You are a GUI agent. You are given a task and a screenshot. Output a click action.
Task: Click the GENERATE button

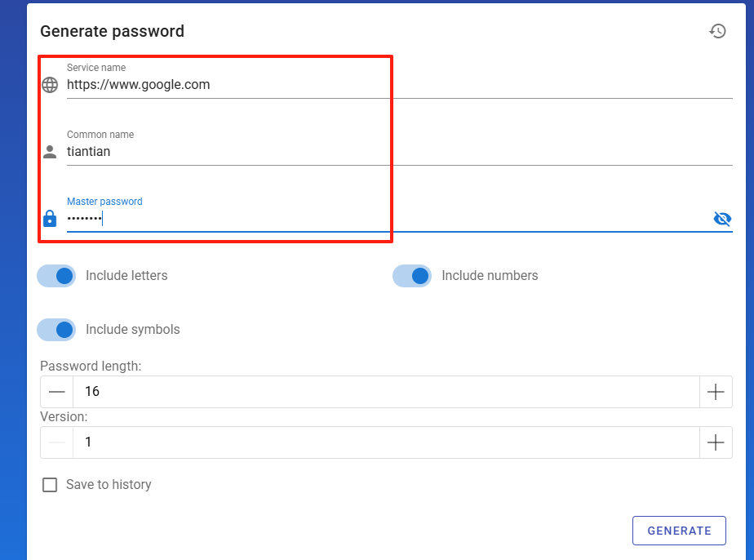click(x=679, y=531)
